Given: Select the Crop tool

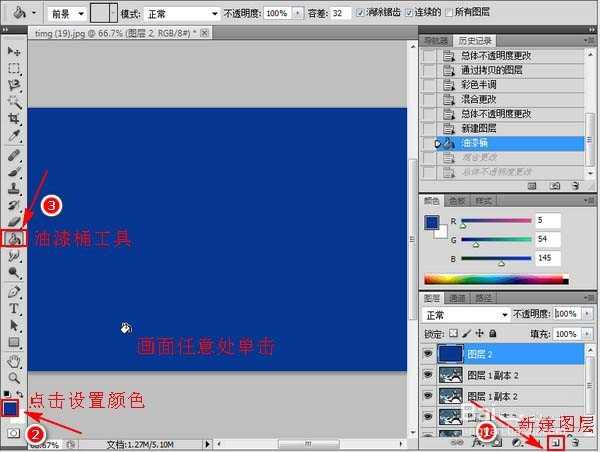Looking at the screenshot, I should 14,119.
